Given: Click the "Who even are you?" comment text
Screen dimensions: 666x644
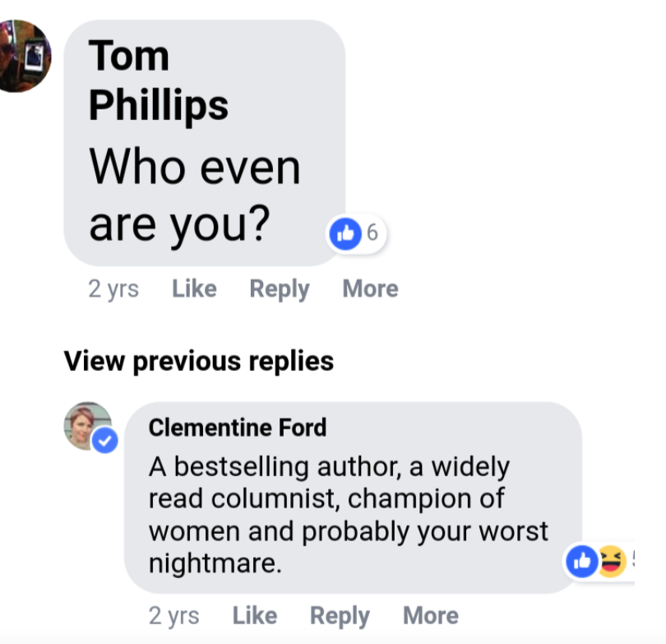Looking at the screenshot, I should click(x=195, y=196).
